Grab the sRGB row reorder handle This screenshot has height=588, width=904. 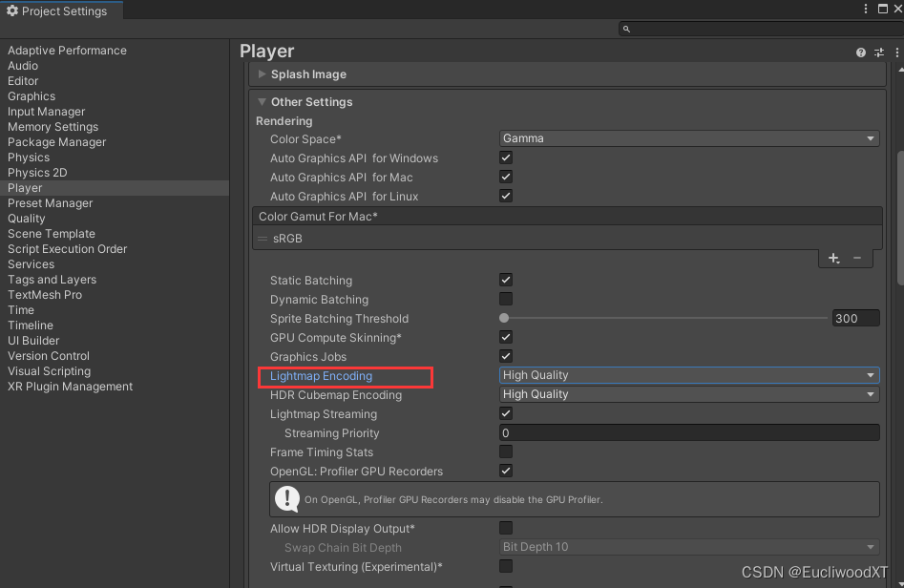pos(263,239)
